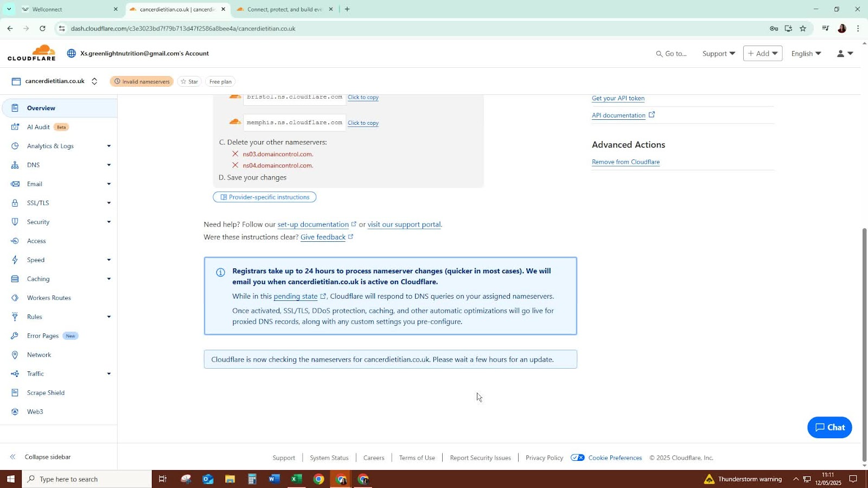Expand the Security submenu arrow
The width and height of the screenshot is (868, 488).
109,222
